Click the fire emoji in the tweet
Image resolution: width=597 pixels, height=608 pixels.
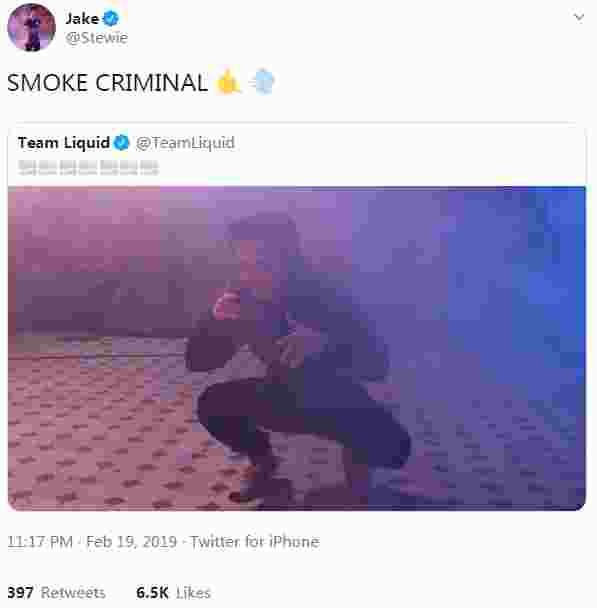tap(228, 81)
